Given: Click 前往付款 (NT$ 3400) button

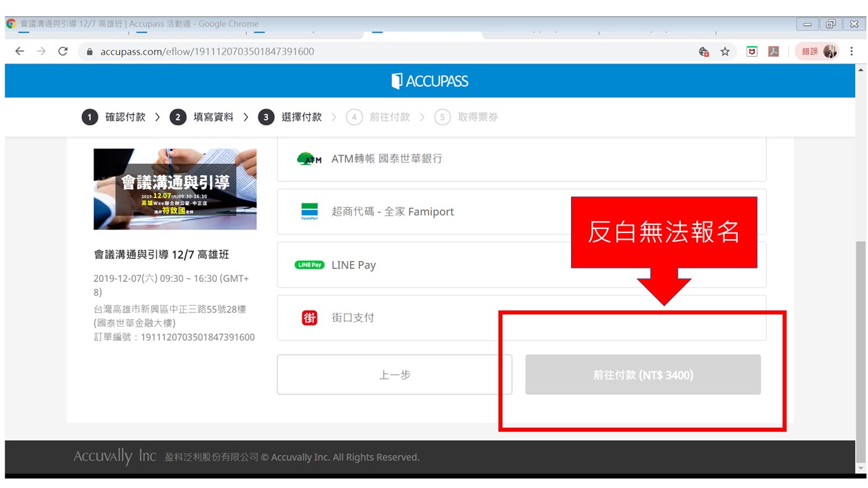Looking at the screenshot, I should [642, 375].
